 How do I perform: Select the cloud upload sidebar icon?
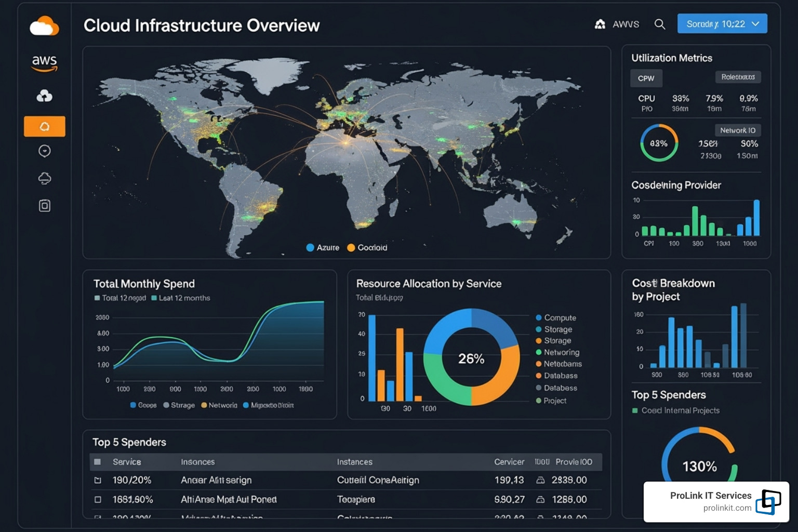(45, 96)
